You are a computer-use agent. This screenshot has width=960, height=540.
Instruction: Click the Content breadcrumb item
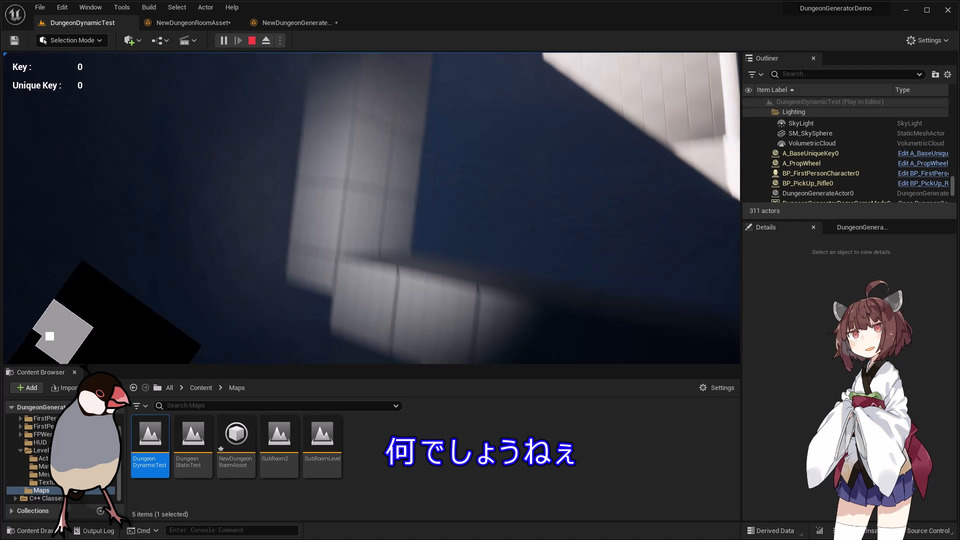[201, 388]
